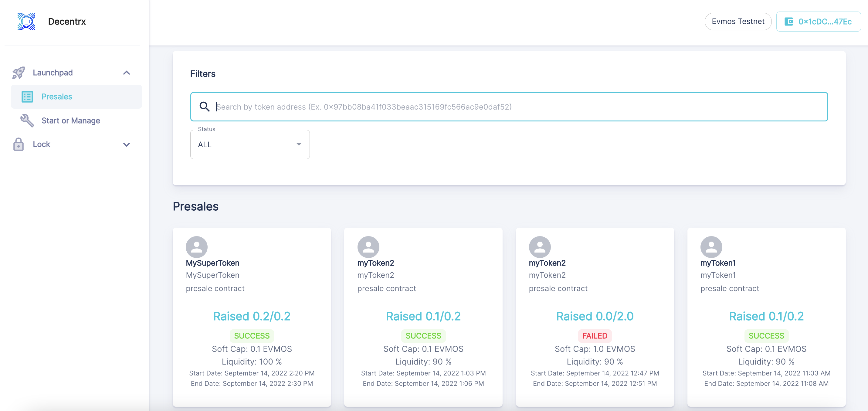Expand the Lock menu chevron

(126, 144)
